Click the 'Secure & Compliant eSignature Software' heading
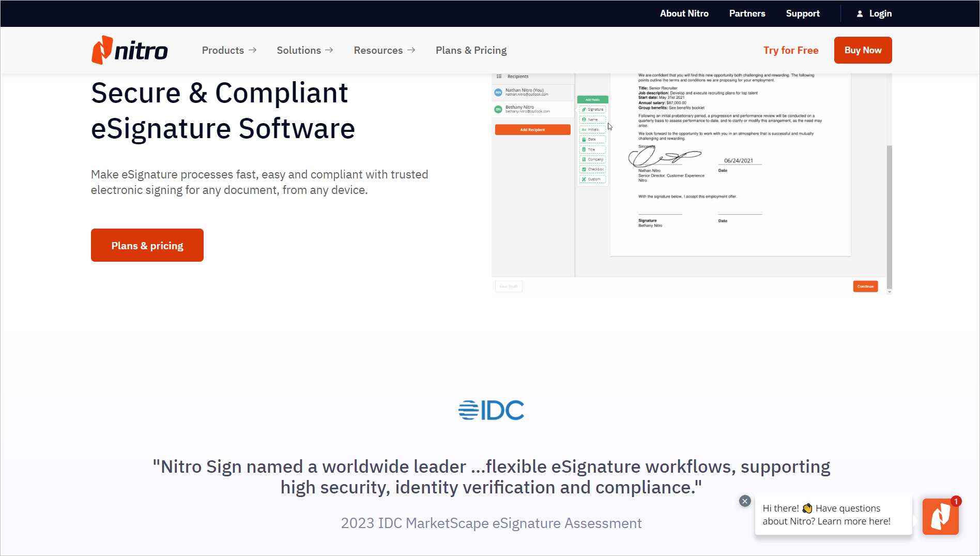 (x=223, y=111)
